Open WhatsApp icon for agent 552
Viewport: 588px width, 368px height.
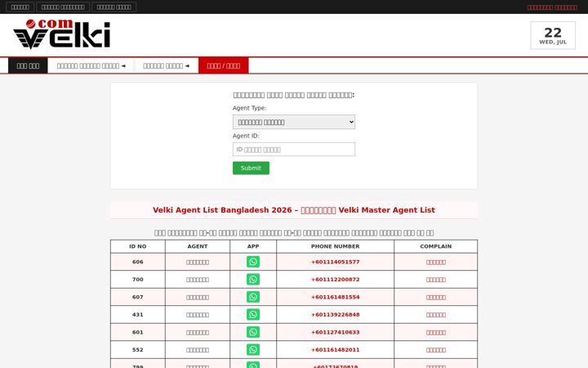(x=252, y=350)
